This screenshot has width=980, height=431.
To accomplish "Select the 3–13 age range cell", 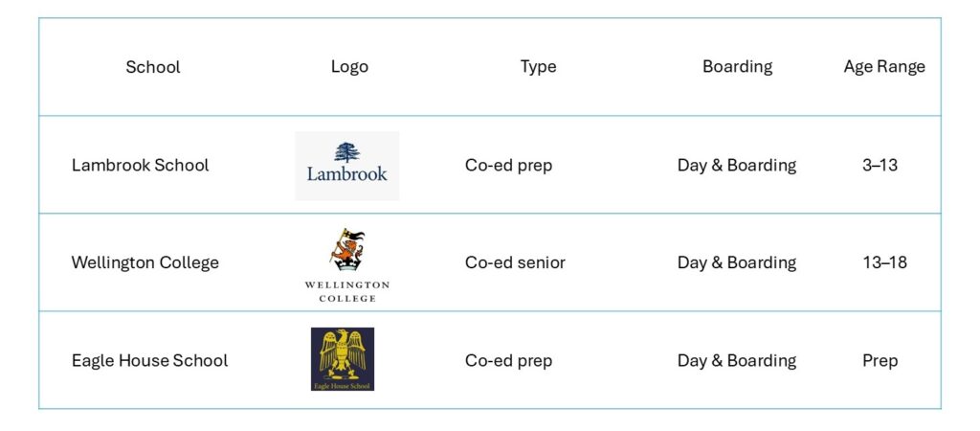I will (x=880, y=165).
